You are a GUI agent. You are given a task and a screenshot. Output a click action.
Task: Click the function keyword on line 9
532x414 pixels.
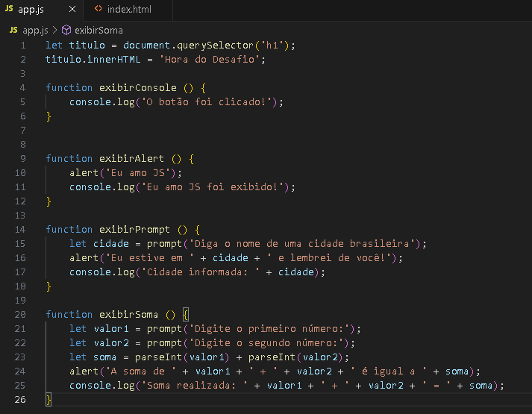[x=69, y=159]
